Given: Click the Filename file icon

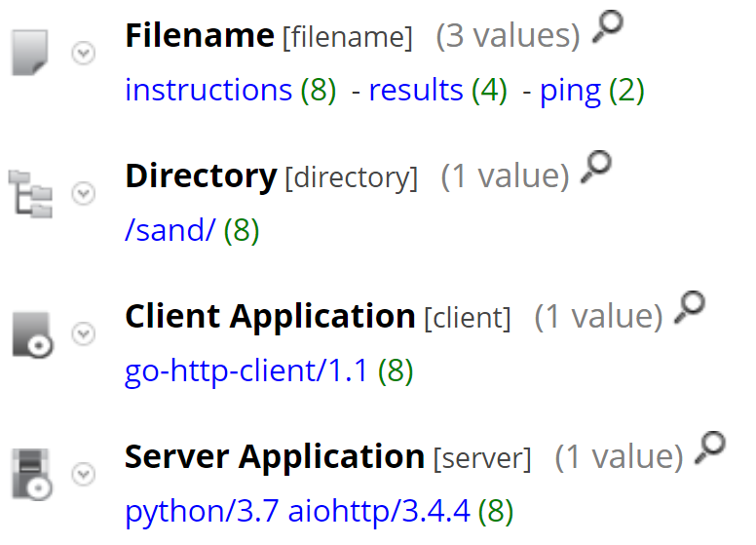Looking at the screenshot, I should (28, 53).
